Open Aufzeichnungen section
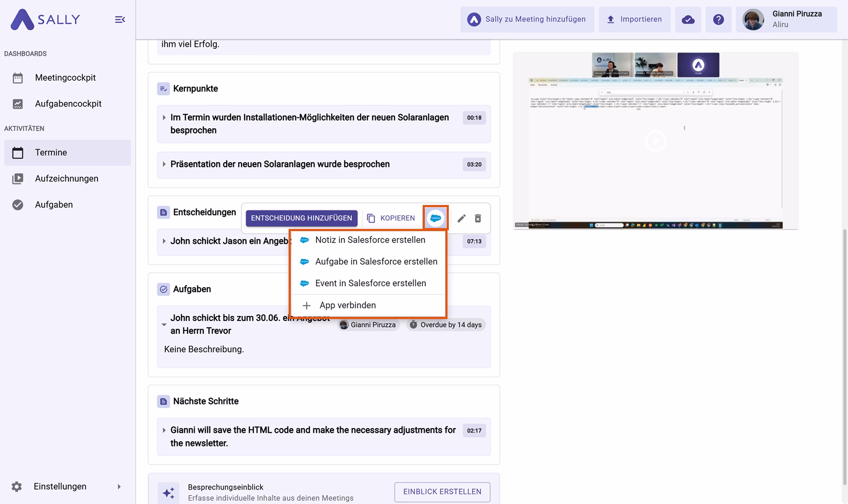 (67, 178)
